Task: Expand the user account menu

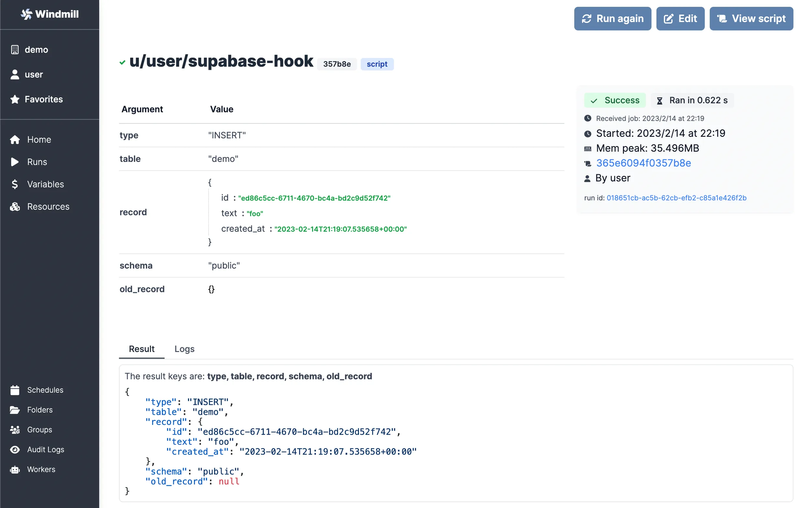Action: coord(33,74)
